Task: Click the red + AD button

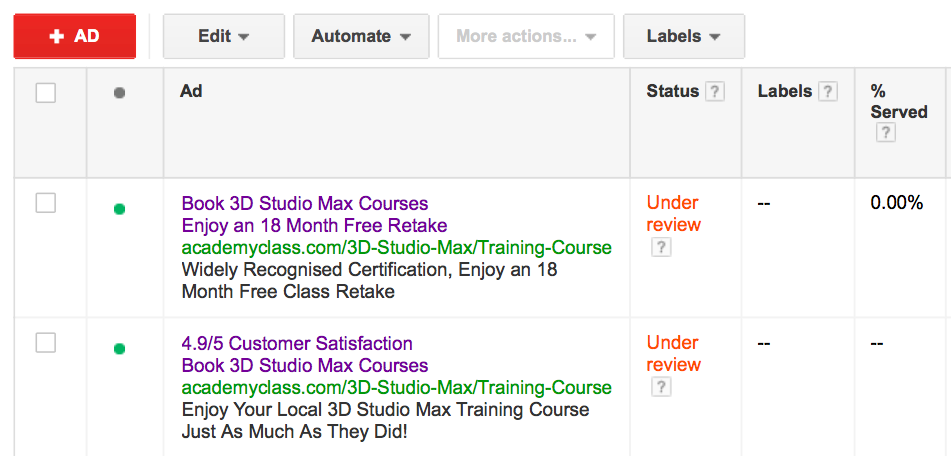Action: point(75,36)
